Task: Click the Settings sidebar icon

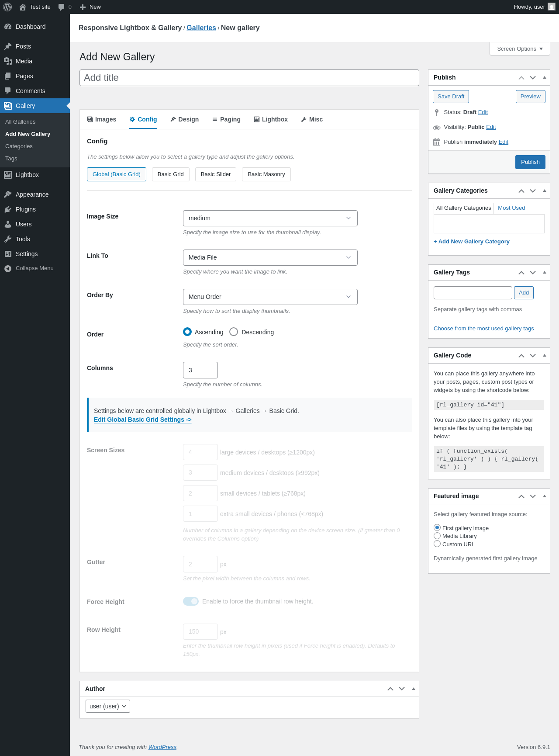Action: pyautogui.click(x=8, y=254)
